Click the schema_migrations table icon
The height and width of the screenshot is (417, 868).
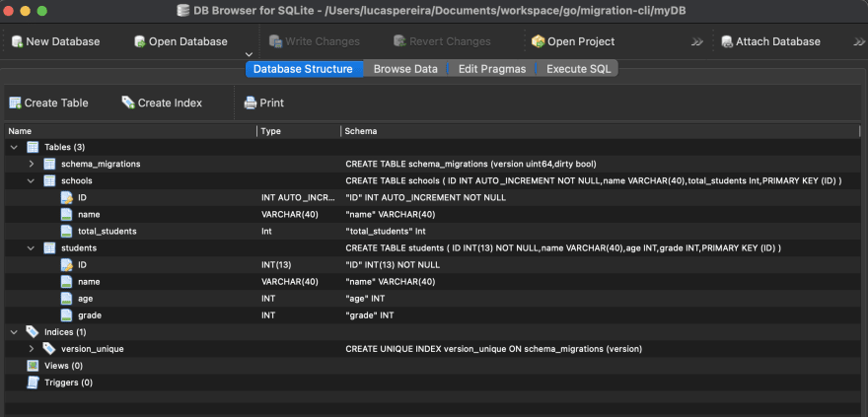[x=50, y=164]
